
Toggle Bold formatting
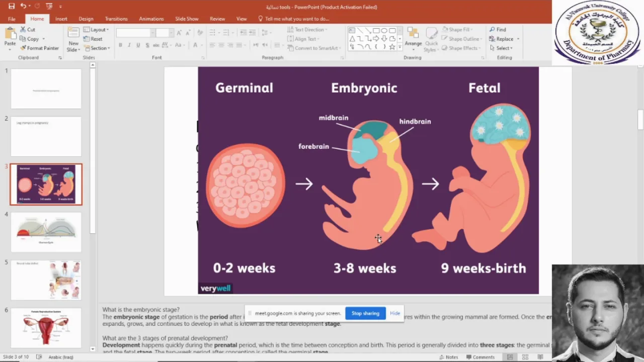pos(120,45)
